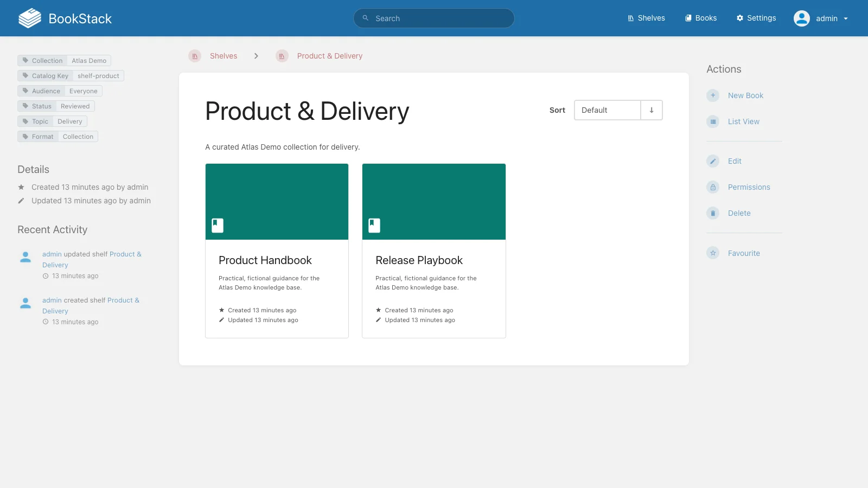Click shelf link in 'created shelf' activity
The width and height of the screenshot is (868, 488).
(x=91, y=305)
